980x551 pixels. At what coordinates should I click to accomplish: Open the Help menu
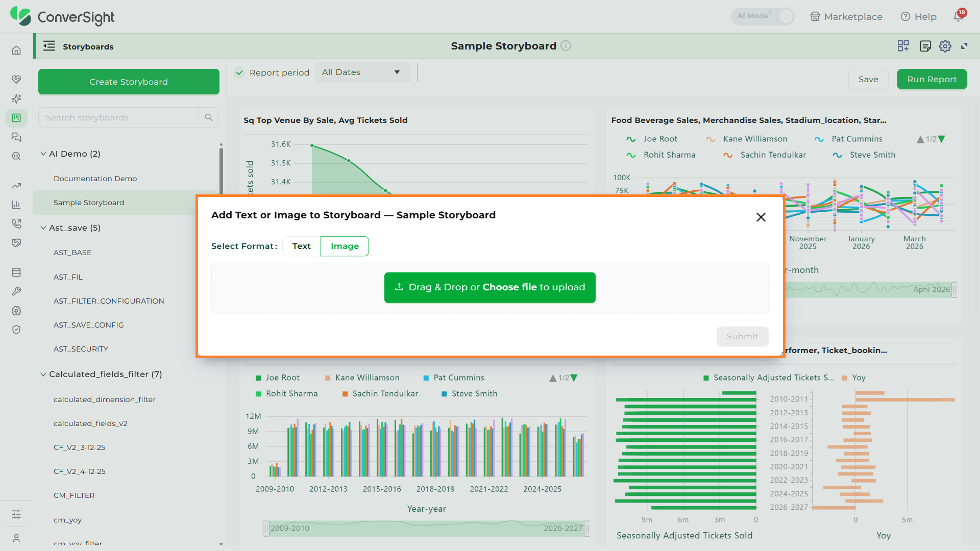pyautogui.click(x=919, y=17)
